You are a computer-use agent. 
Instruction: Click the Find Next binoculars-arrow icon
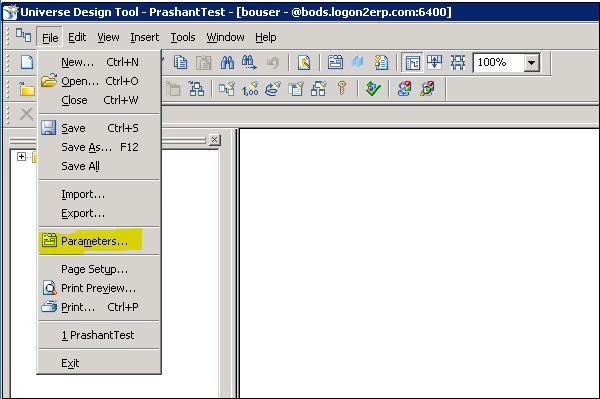coord(249,62)
